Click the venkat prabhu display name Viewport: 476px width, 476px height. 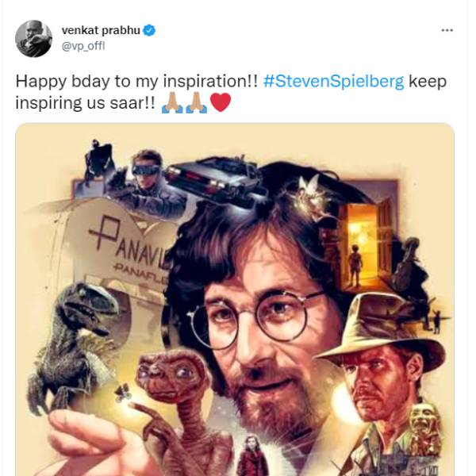pos(101,30)
